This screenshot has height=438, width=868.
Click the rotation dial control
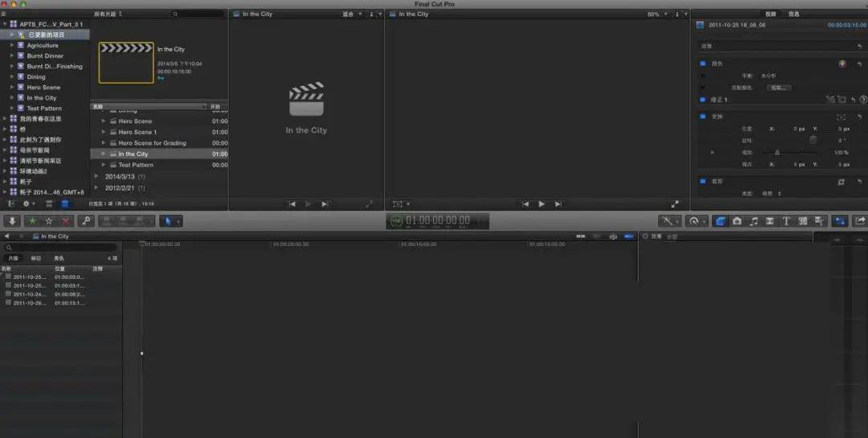click(x=813, y=140)
